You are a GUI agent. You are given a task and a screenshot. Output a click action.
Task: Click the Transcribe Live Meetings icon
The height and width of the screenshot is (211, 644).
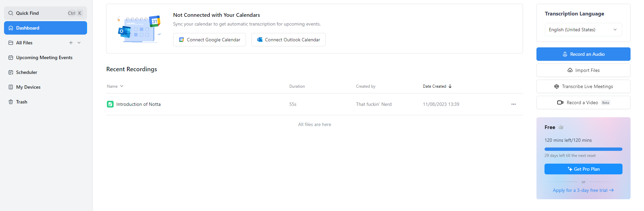pos(557,86)
